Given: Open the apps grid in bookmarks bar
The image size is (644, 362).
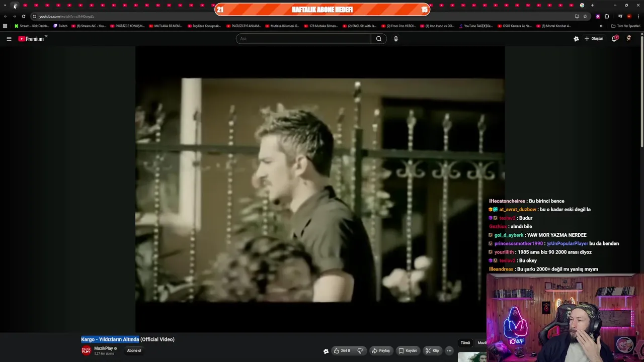Looking at the screenshot, I should point(5,26).
